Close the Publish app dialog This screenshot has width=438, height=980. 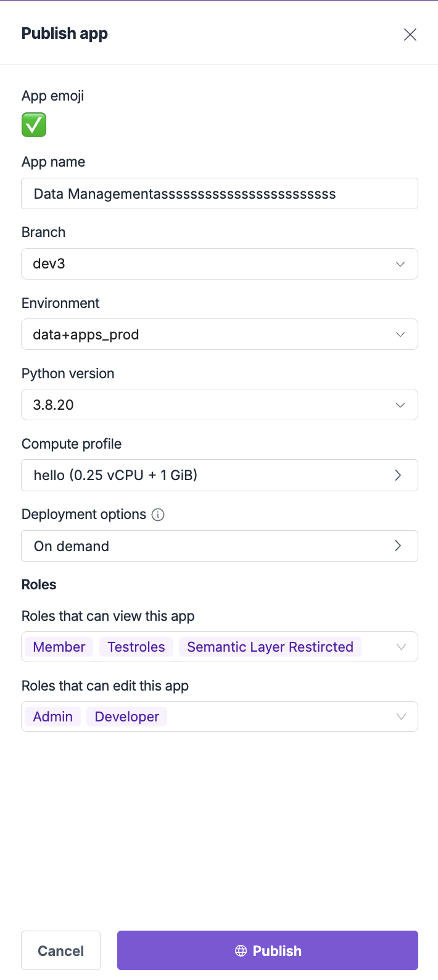pos(410,35)
